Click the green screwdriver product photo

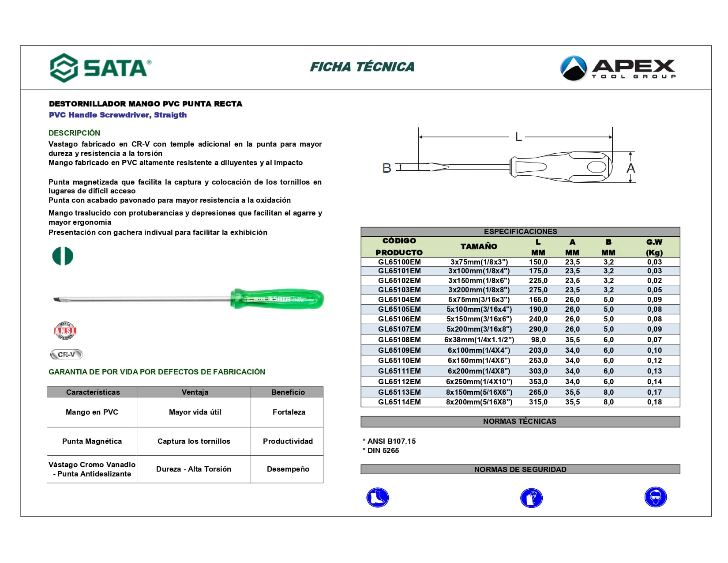pos(189,299)
